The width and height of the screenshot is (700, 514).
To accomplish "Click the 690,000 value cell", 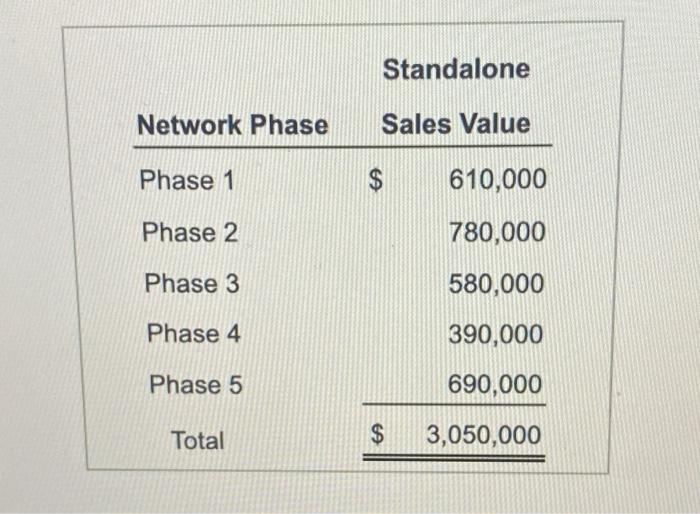I will tap(495, 384).
